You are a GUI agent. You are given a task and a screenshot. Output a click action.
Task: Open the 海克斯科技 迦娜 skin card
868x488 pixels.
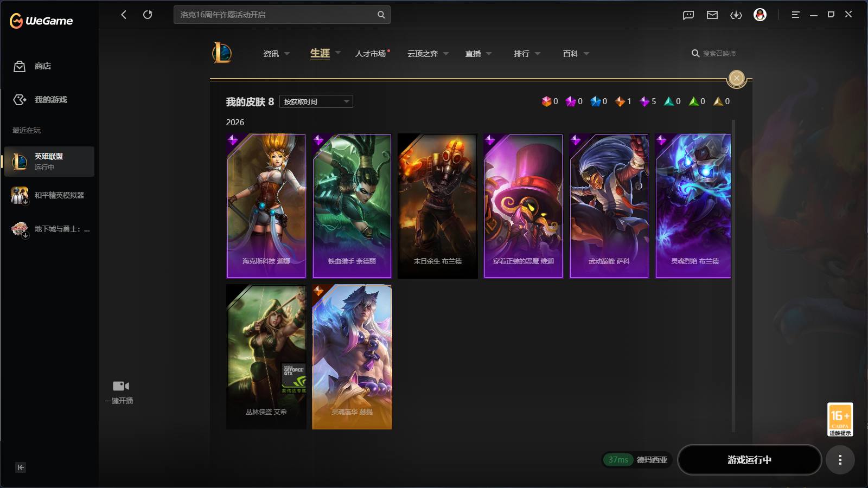point(266,206)
